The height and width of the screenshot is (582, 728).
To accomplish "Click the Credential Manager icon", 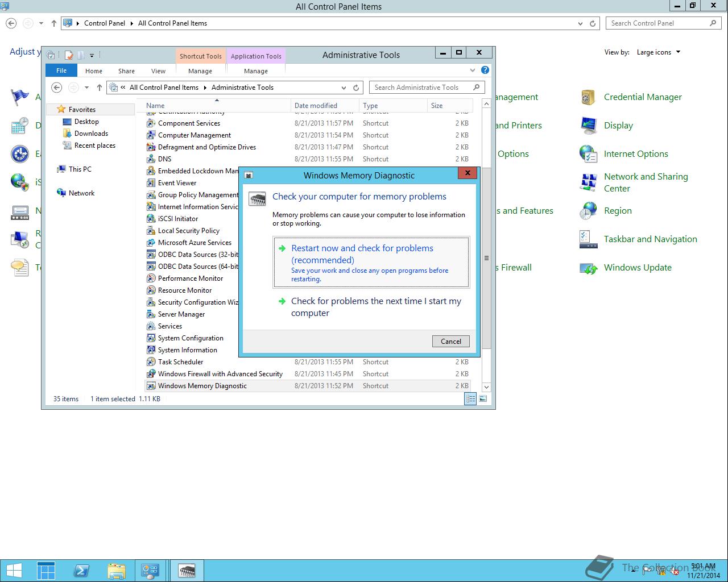I will (x=588, y=97).
